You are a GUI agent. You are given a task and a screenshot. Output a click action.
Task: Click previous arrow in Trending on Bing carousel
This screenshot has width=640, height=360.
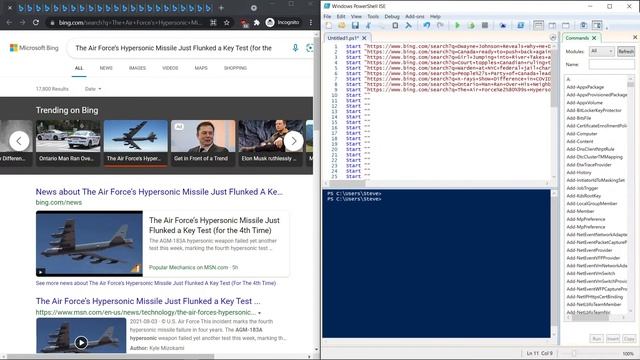pos(19,141)
